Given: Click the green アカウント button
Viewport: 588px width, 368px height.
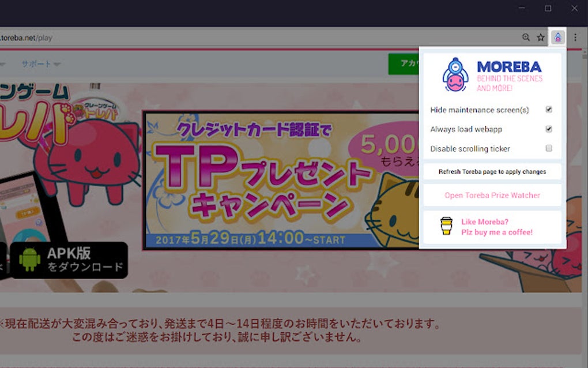Looking at the screenshot, I should tap(404, 64).
